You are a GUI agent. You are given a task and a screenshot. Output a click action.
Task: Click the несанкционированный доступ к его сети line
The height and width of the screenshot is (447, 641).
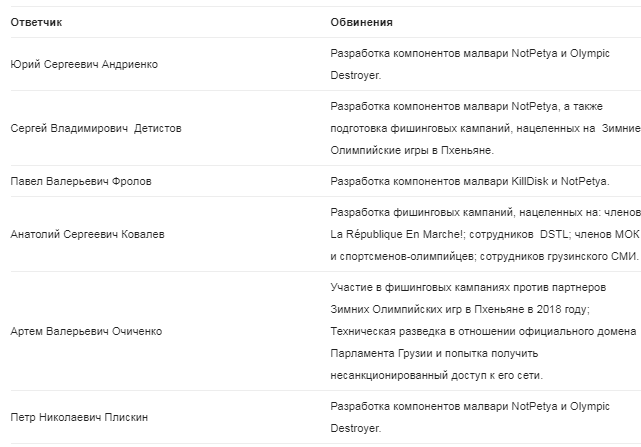pyautogui.click(x=437, y=375)
